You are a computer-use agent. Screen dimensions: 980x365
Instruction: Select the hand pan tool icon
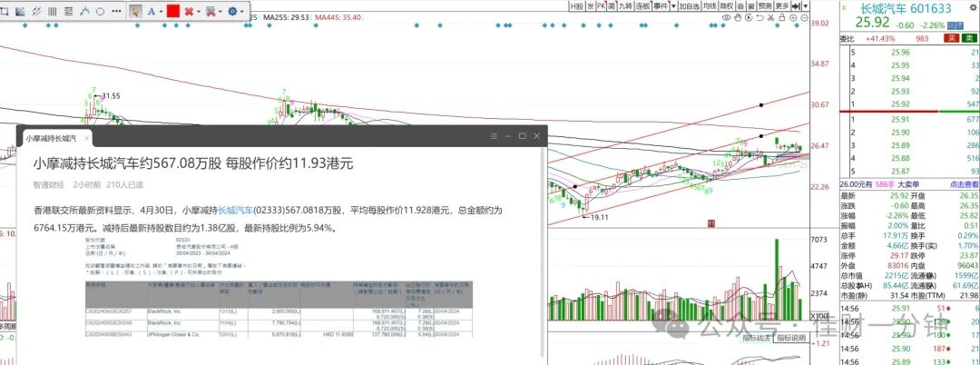(738, 17)
